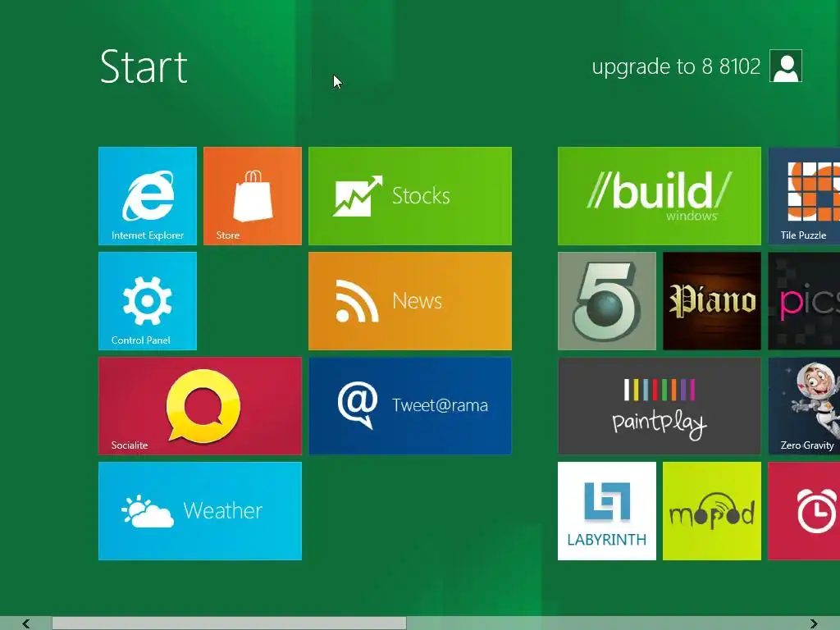
Task: Click the right scroll arrow
Action: [x=814, y=623]
